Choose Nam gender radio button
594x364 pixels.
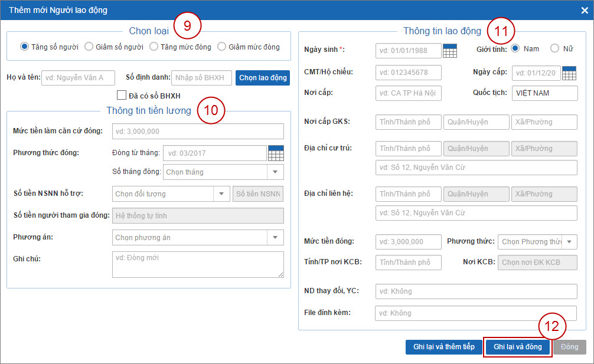(x=515, y=48)
